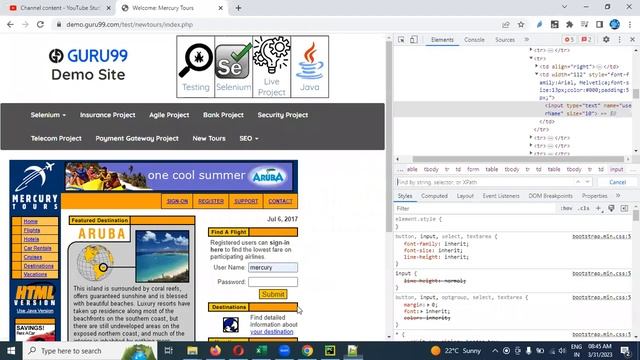Viewport: 640px width, 360px height.
Task: Open the SEO dropdown menu
Action: (x=249, y=138)
